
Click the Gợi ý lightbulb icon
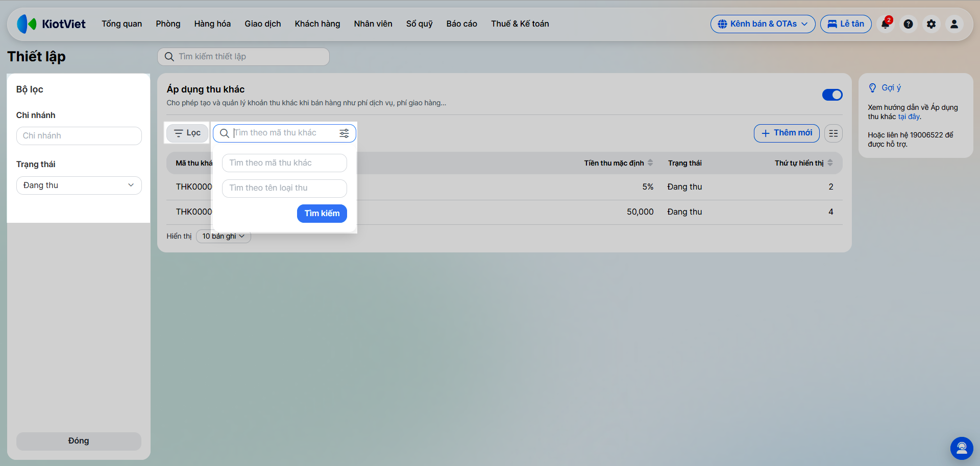872,88
